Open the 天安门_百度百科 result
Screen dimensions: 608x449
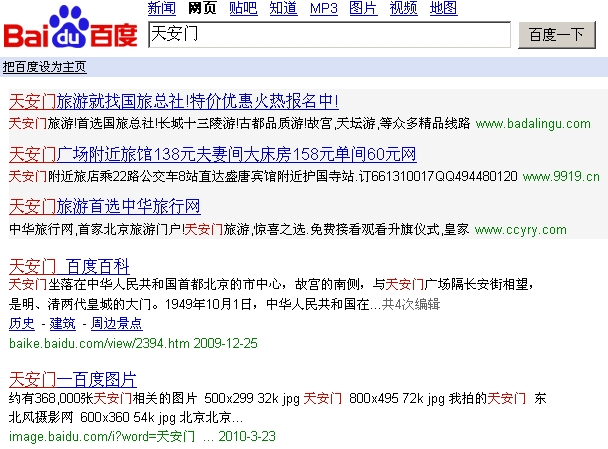69,266
